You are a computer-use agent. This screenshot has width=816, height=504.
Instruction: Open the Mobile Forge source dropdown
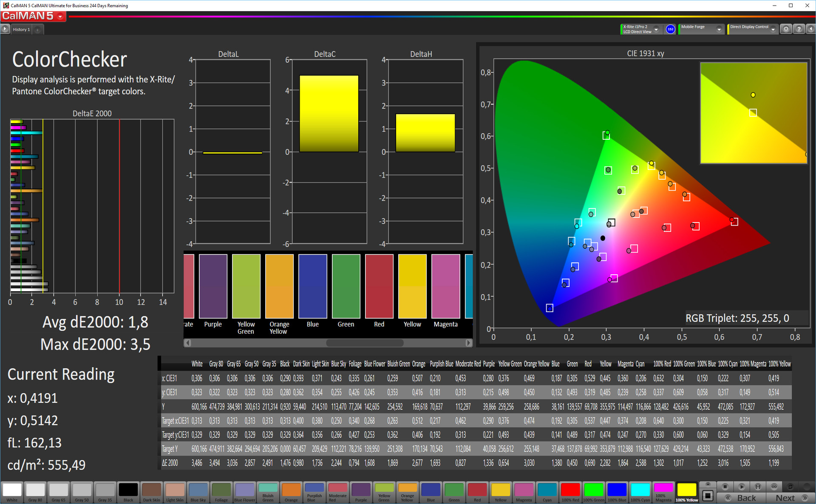tap(719, 29)
